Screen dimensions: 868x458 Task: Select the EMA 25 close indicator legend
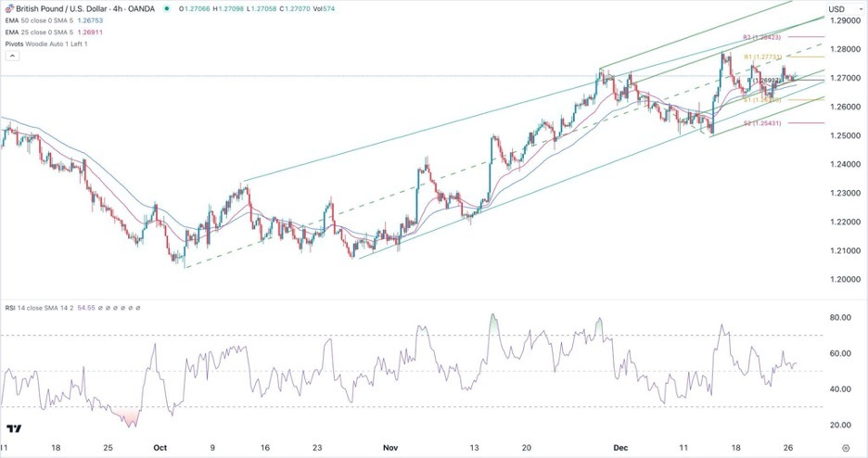(x=53, y=32)
